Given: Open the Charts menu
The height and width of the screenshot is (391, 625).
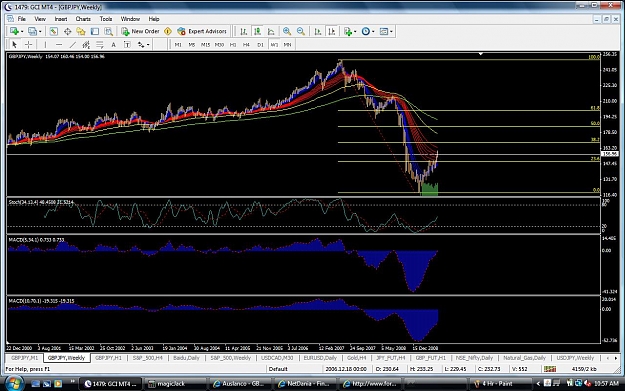Looking at the screenshot, I should (83, 19).
